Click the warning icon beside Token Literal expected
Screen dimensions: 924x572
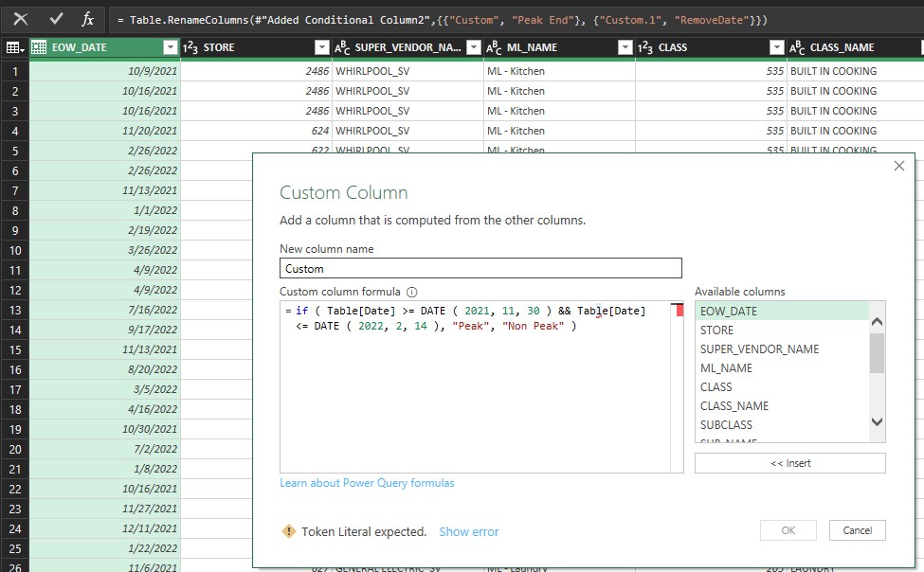(289, 531)
